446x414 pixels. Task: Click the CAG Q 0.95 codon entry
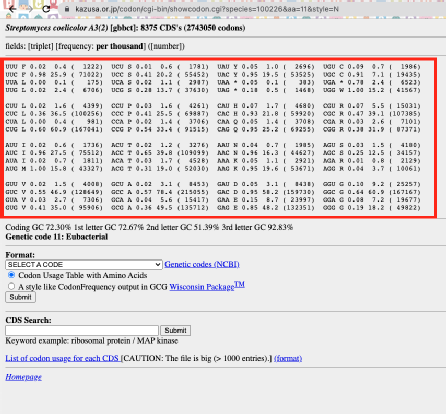(x=266, y=129)
